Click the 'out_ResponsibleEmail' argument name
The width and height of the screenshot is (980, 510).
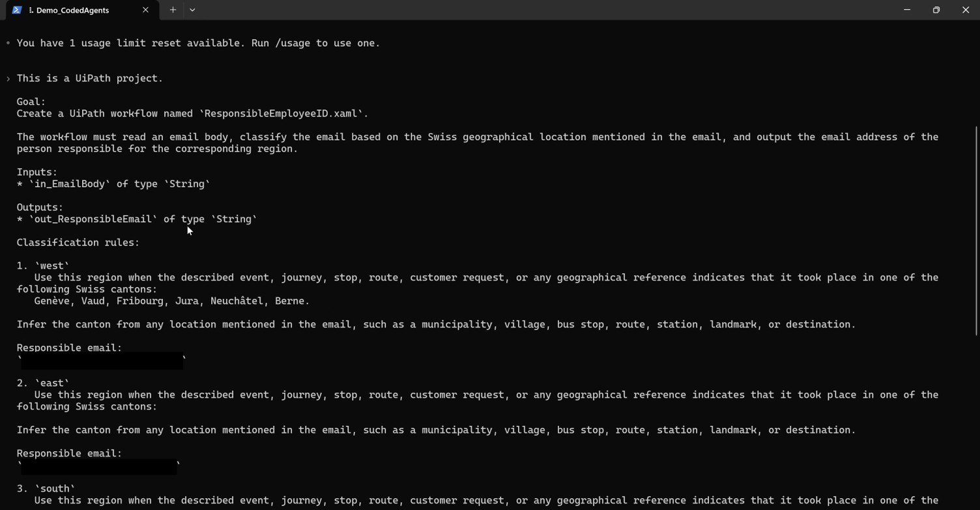pos(93,219)
